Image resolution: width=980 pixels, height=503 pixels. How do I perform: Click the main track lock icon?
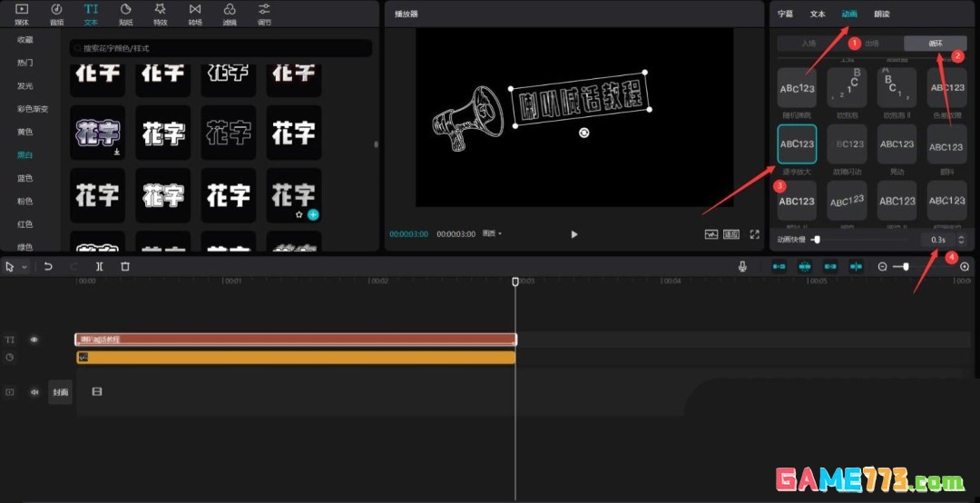point(9,392)
